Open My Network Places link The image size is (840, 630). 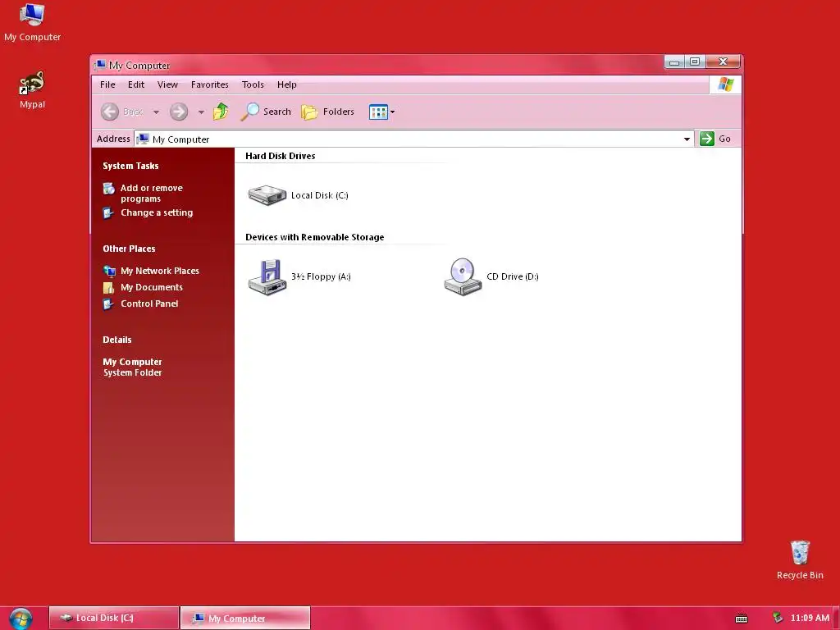pos(160,271)
